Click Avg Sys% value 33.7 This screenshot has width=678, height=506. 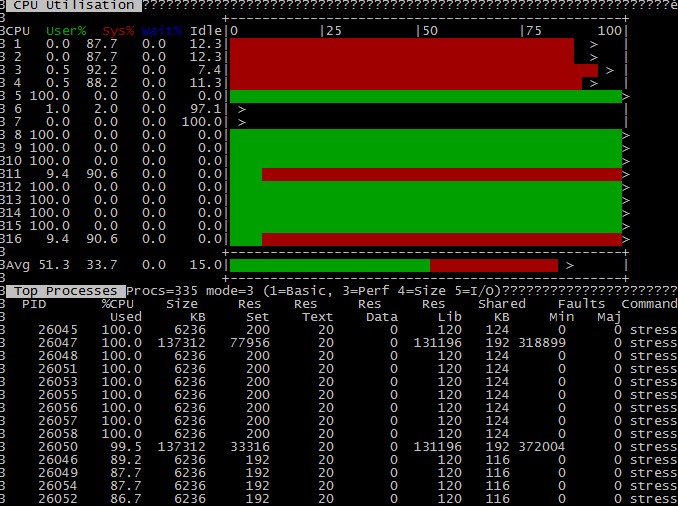coord(102,265)
